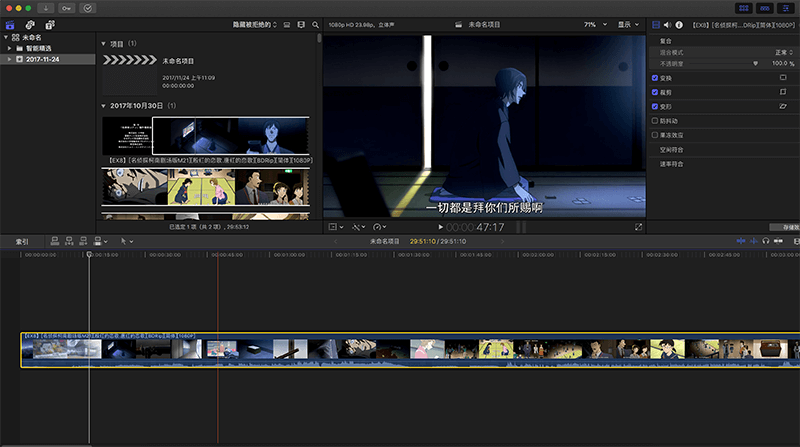Open the enhancements wand dropdown under viewer

(358, 227)
